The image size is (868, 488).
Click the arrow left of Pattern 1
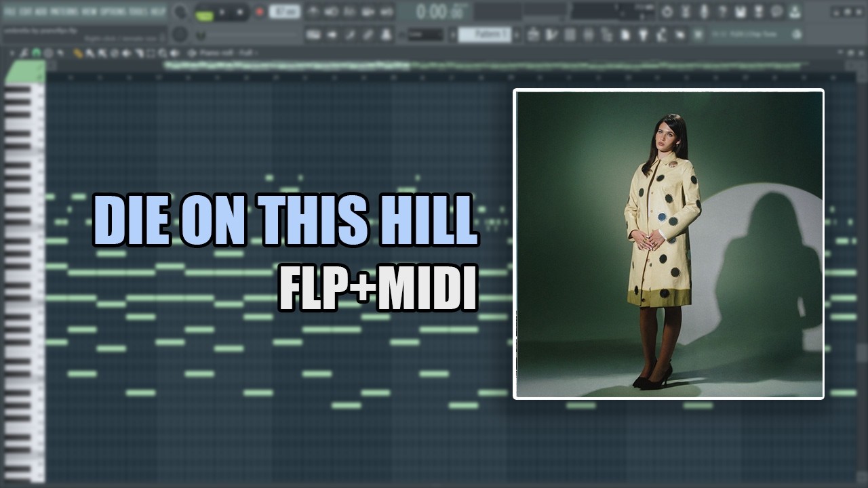point(453,35)
